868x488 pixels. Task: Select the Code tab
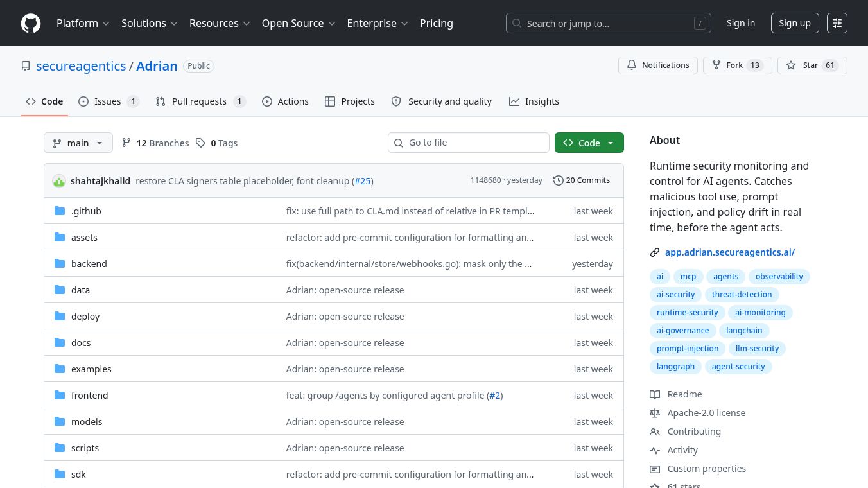[44, 101]
